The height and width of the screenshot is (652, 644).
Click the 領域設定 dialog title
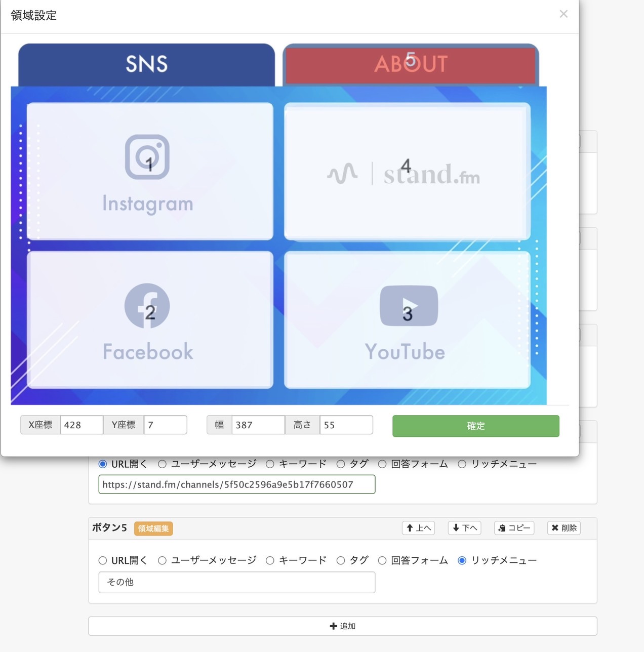coord(34,16)
